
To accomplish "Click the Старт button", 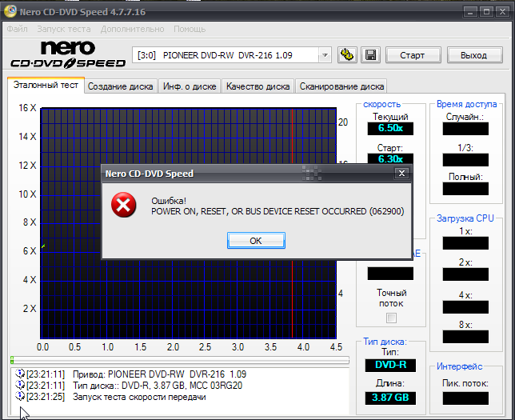I will pyautogui.click(x=412, y=55).
